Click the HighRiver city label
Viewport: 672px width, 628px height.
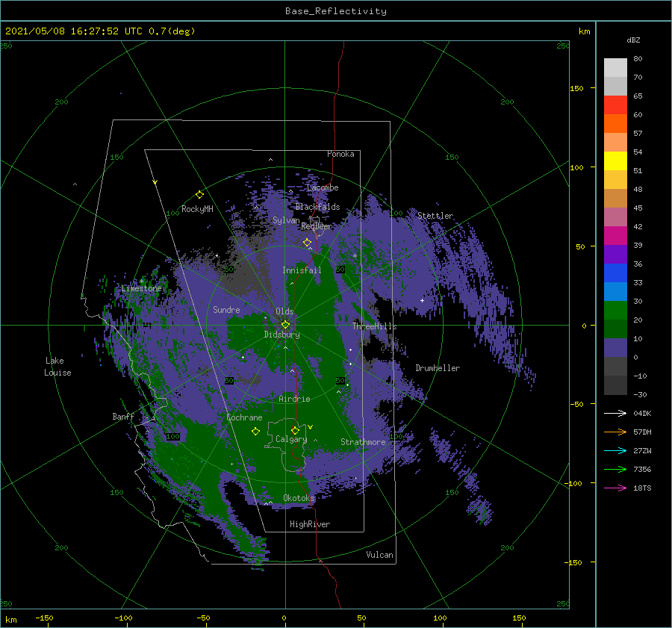[x=310, y=524]
